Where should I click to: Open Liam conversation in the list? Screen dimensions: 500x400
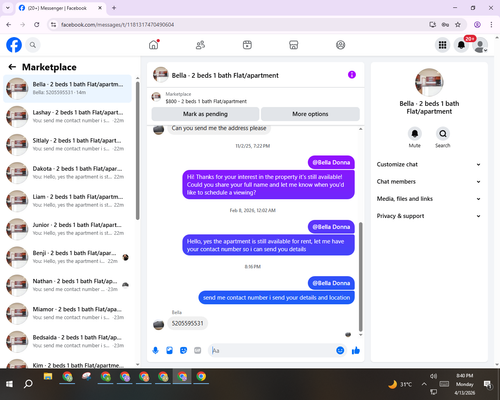coord(67,201)
